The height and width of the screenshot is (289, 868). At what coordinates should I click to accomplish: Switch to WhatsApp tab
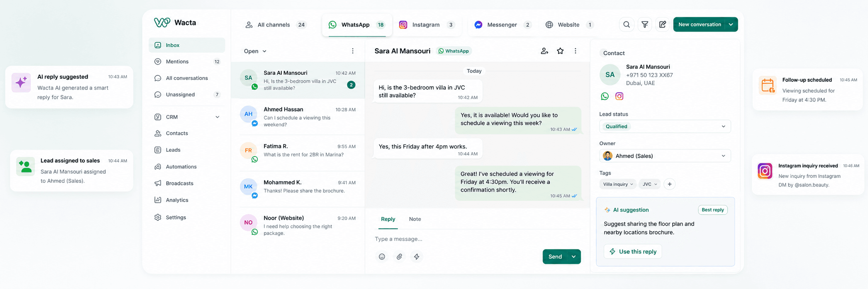coord(356,25)
